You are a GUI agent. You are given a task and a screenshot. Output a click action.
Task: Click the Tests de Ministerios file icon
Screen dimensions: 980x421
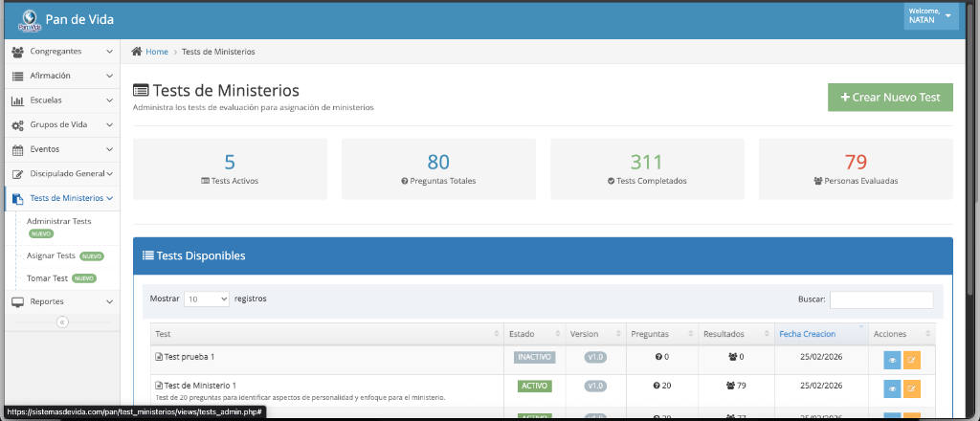click(x=18, y=199)
